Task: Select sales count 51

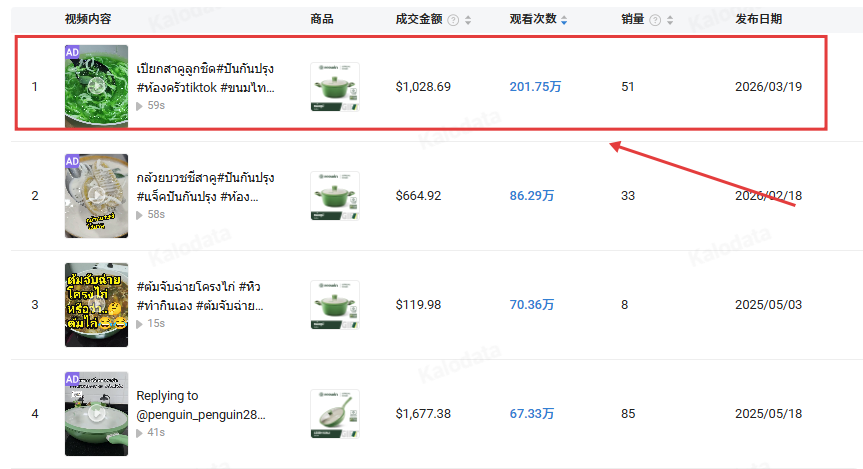Action: (x=627, y=86)
